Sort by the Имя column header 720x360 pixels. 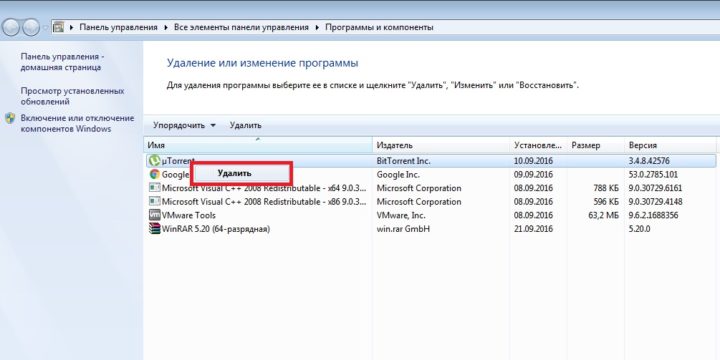click(x=258, y=145)
